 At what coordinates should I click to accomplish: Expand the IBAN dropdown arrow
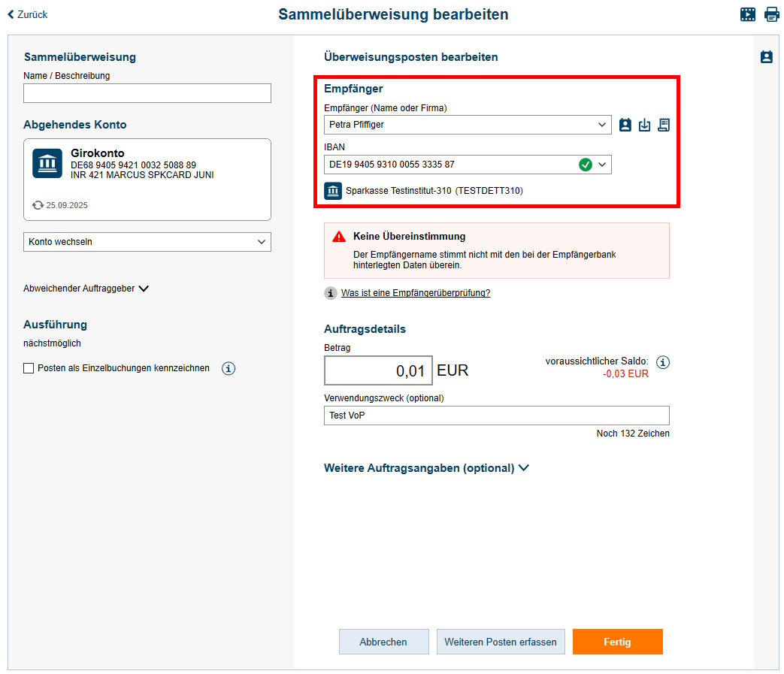[602, 165]
